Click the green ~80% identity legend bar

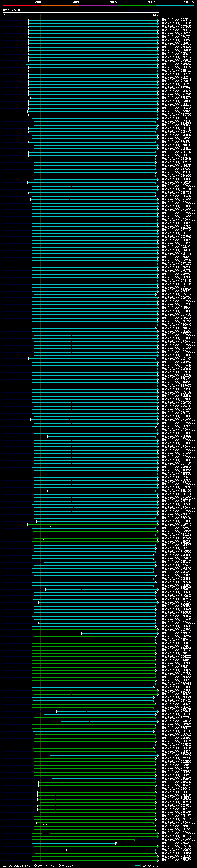(x=137, y=6)
